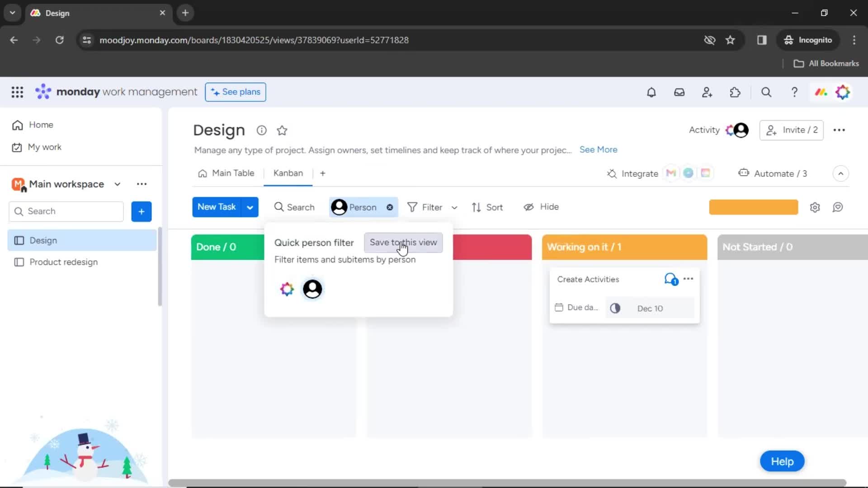This screenshot has width=868, height=488.
Task: Click the New Task button
Action: click(217, 207)
